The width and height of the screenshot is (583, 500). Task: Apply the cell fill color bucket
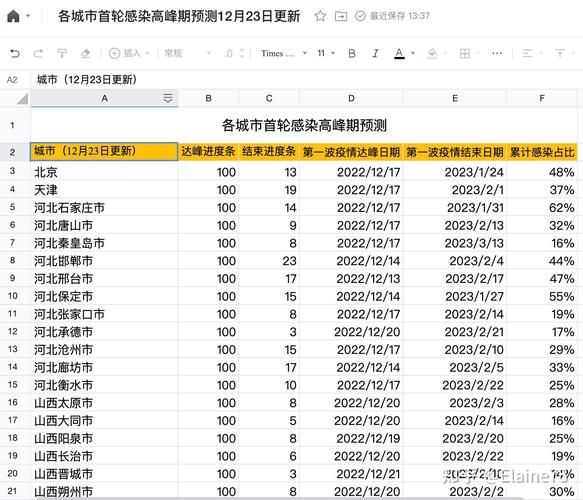click(x=432, y=54)
